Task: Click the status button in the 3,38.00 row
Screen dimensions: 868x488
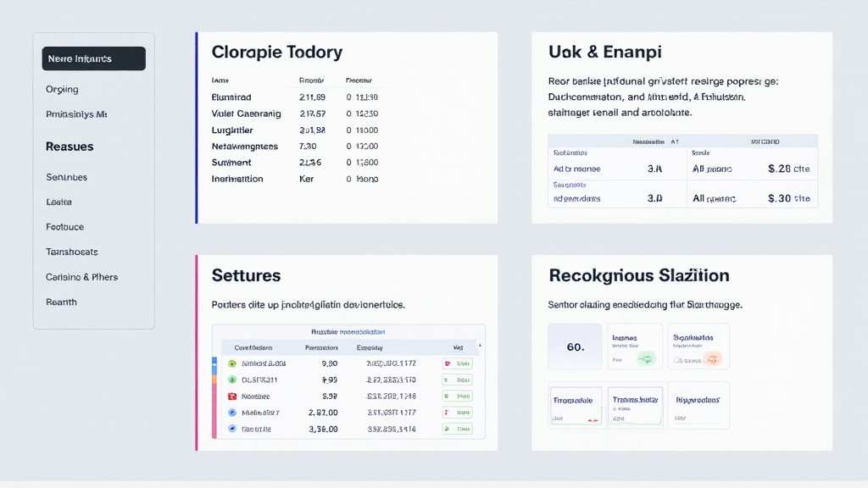Action: click(x=458, y=430)
